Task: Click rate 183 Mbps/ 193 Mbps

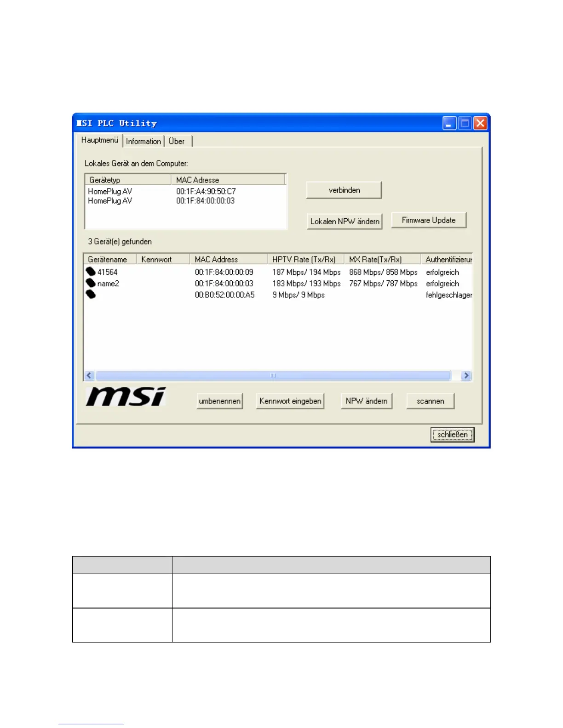Action: pyautogui.click(x=306, y=284)
